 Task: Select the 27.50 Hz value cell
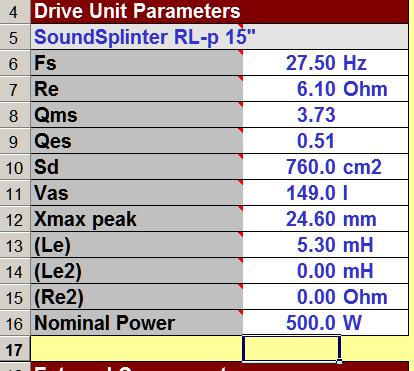pos(326,63)
